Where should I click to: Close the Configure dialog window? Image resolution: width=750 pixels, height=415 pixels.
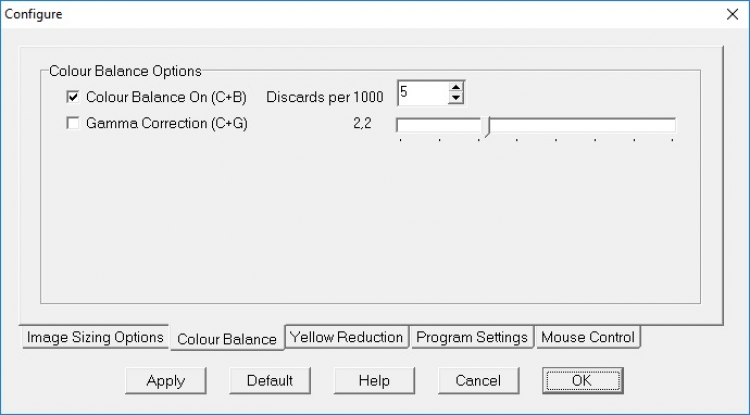[x=730, y=14]
